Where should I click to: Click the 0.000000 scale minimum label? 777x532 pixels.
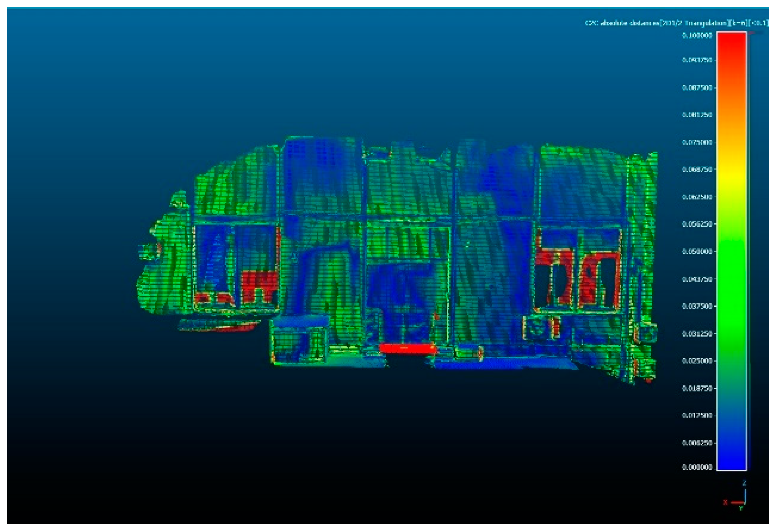coord(697,467)
